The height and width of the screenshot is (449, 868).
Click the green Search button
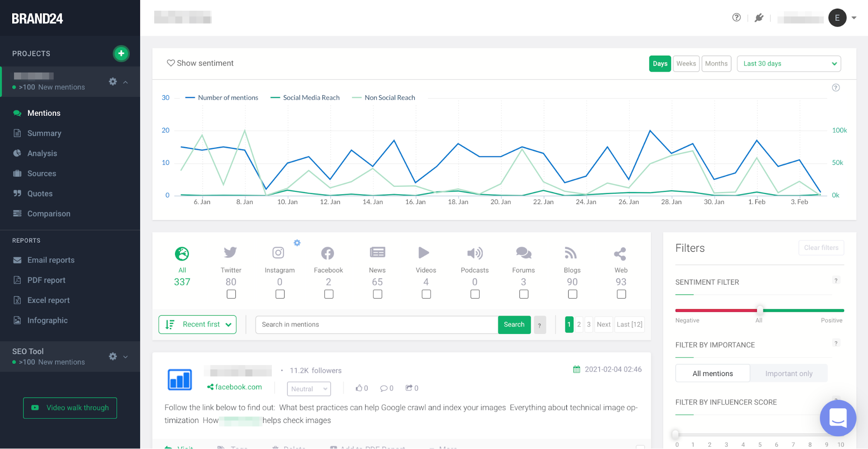(514, 324)
